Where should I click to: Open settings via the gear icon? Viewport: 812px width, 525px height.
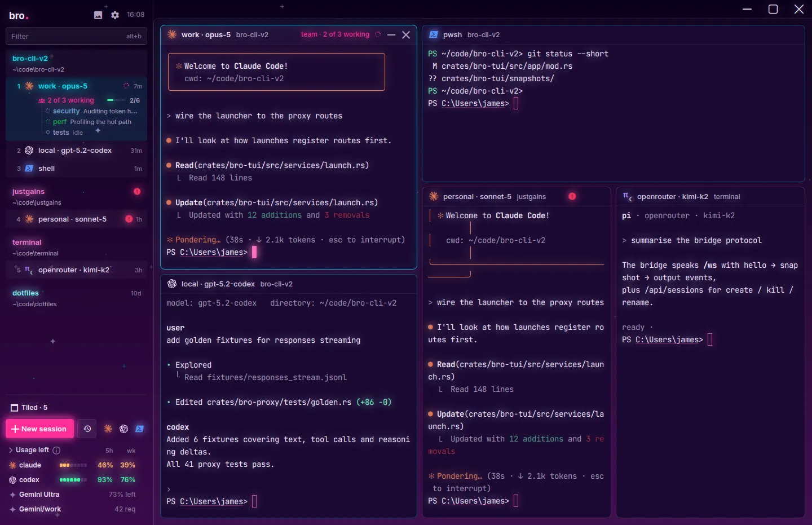pos(115,15)
